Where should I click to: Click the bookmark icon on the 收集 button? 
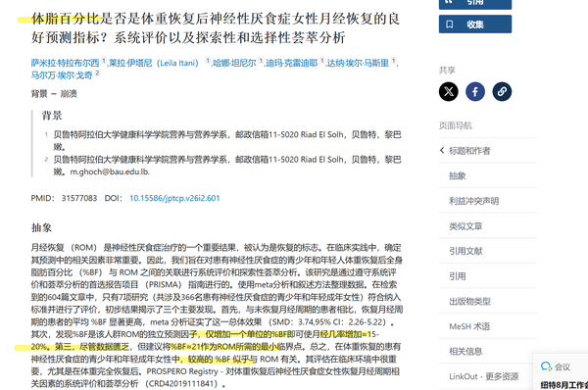point(449,24)
